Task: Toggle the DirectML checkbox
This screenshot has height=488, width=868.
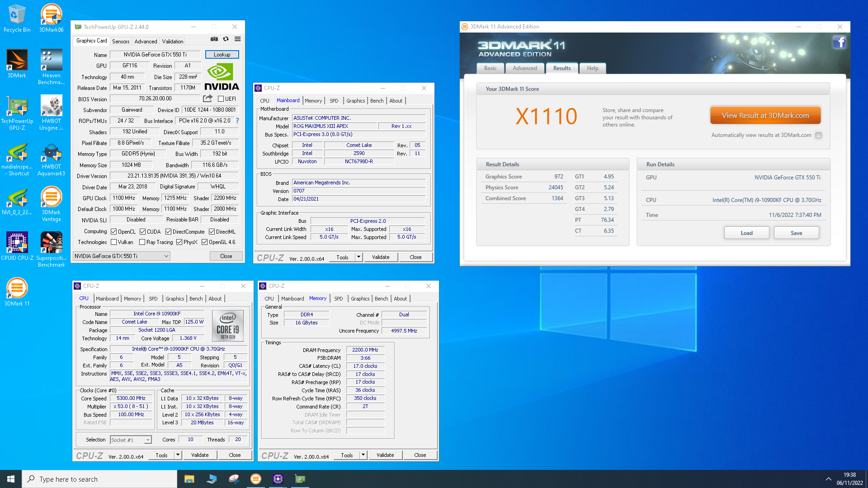Action: point(212,232)
